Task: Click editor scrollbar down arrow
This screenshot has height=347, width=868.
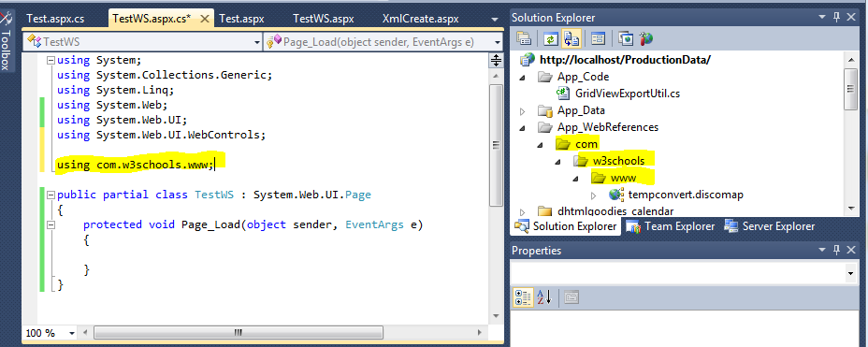Action: click(x=497, y=315)
